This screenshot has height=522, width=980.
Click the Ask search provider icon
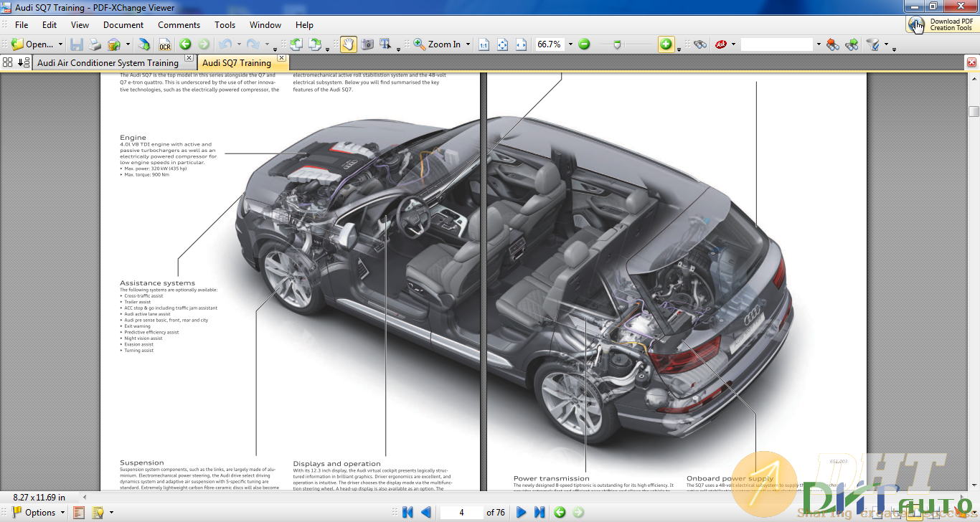tap(720, 44)
